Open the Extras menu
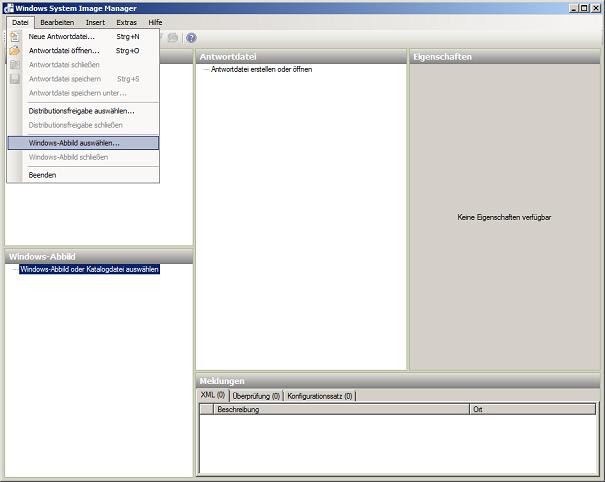This screenshot has height=482, width=605. (127, 22)
